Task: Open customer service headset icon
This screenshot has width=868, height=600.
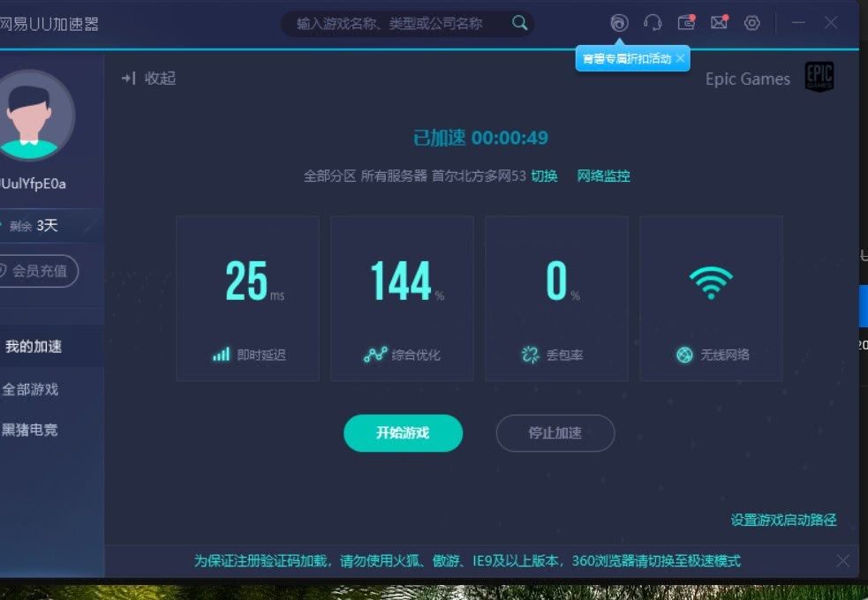Action: coord(653,23)
